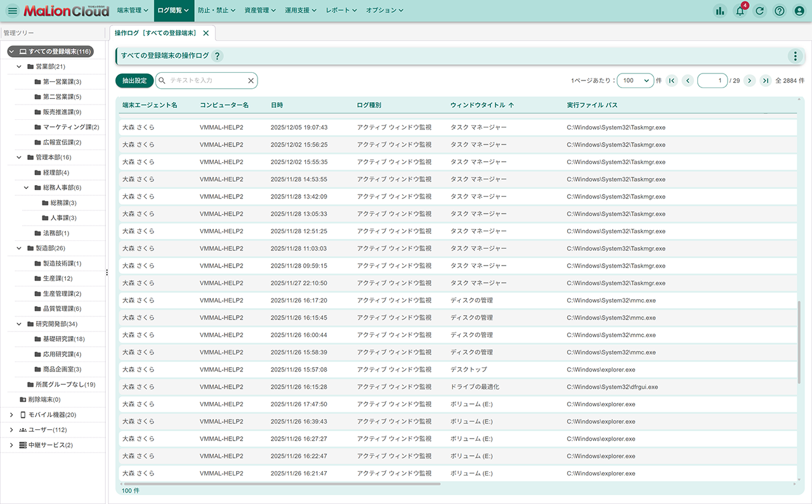
Task: Open the per-page count dropdown
Action: (635, 81)
